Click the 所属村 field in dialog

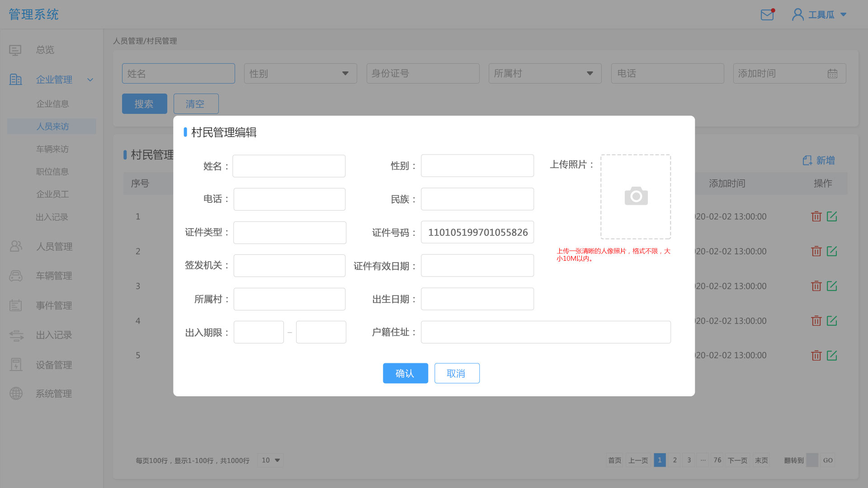pos(289,299)
